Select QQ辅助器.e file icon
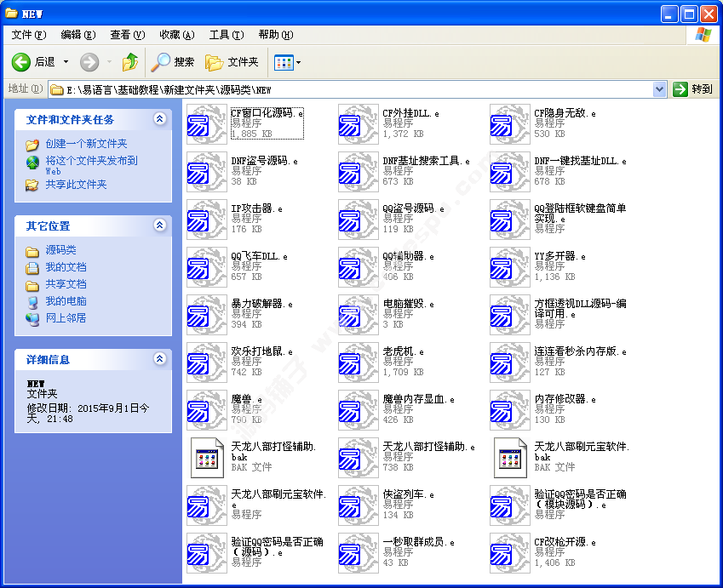The width and height of the screenshot is (723, 588). (x=359, y=267)
